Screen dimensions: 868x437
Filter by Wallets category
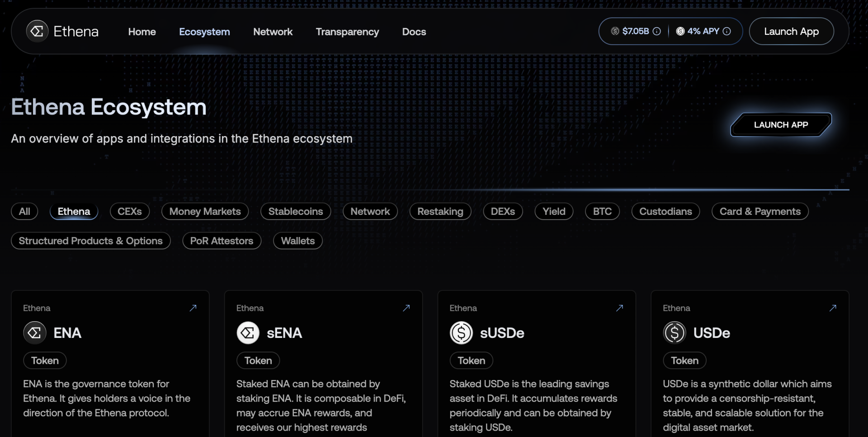tap(297, 241)
